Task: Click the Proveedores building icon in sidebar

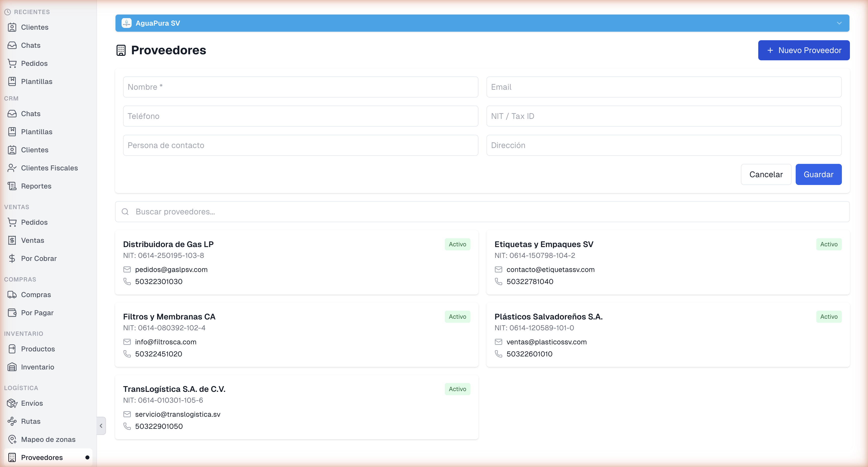Action: tap(12, 457)
